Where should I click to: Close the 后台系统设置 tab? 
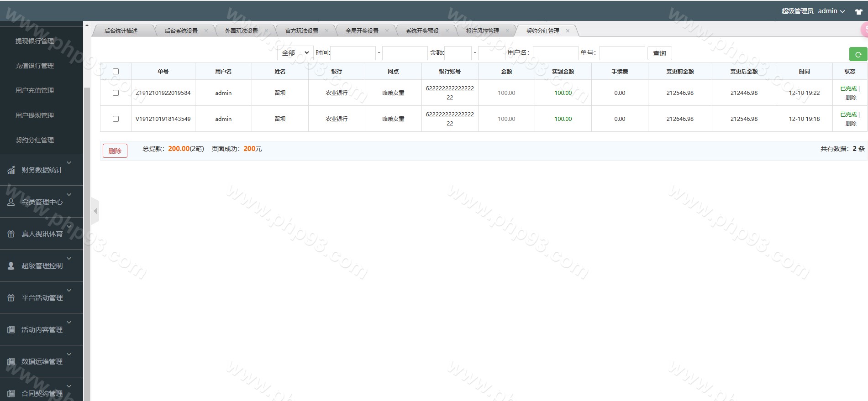tap(206, 31)
